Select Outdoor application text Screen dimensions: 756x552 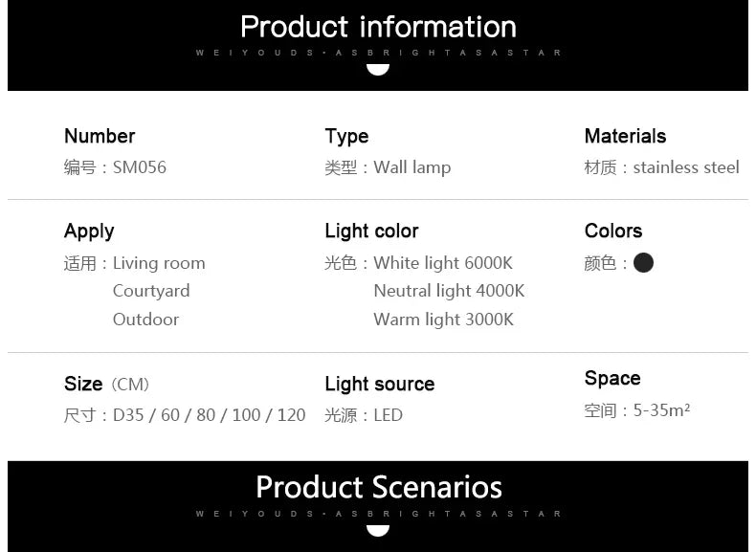click(145, 320)
